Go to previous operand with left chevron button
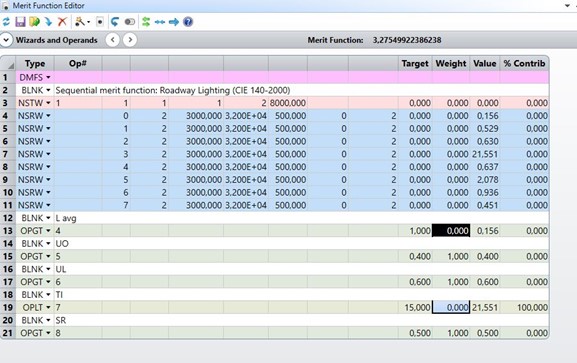This screenshot has height=363, width=577. tap(113, 40)
